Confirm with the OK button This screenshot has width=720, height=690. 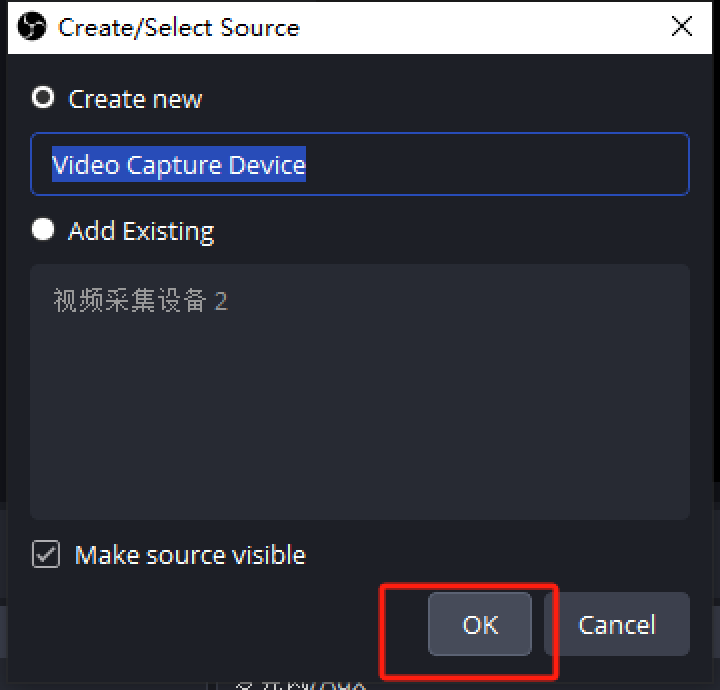[x=480, y=624]
